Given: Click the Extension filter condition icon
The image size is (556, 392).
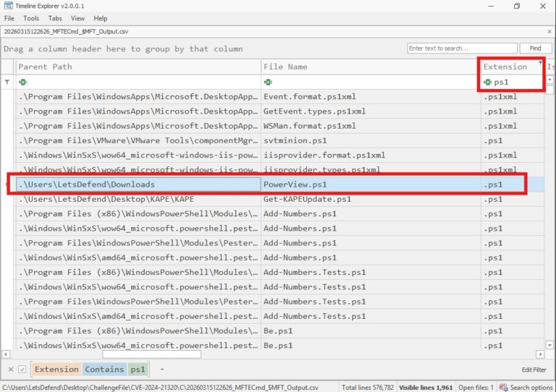Looking at the screenshot, I should tap(487, 82).
